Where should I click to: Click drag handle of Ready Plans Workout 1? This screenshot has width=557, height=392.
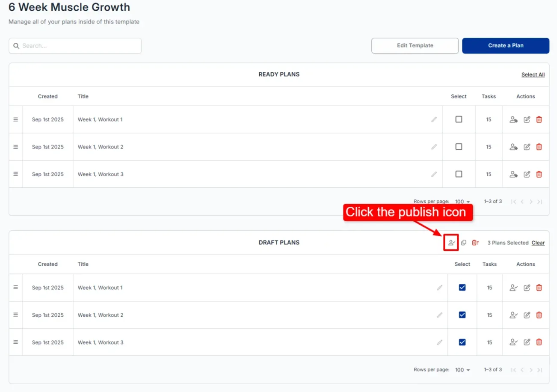(x=15, y=119)
